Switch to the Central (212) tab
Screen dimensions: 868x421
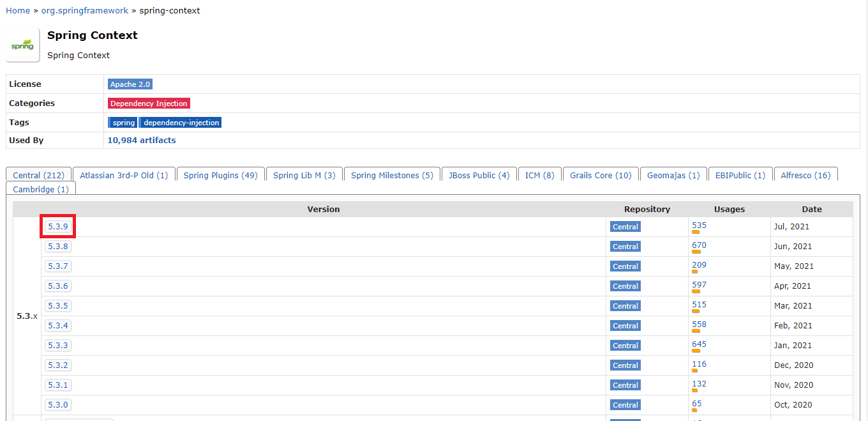pyautogui.click(x=39, y=175)
